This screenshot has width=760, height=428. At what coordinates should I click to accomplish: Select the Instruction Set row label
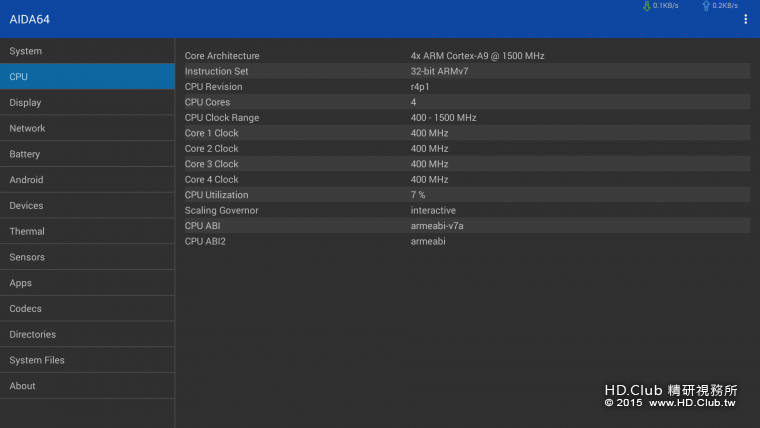[x=216, y=71]
